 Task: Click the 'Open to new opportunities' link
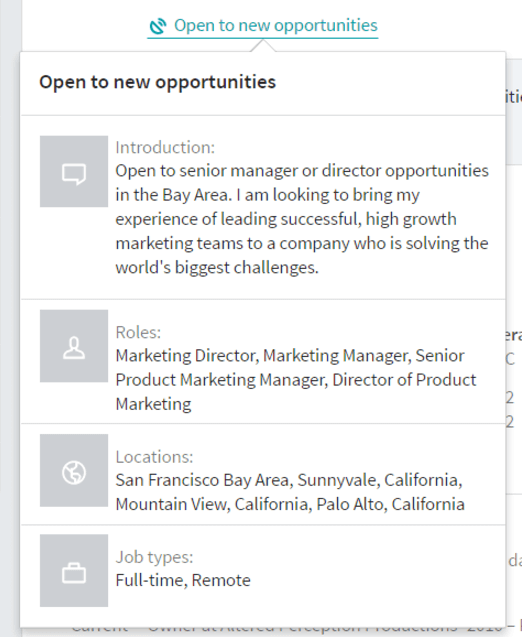(x=263, y=26)
